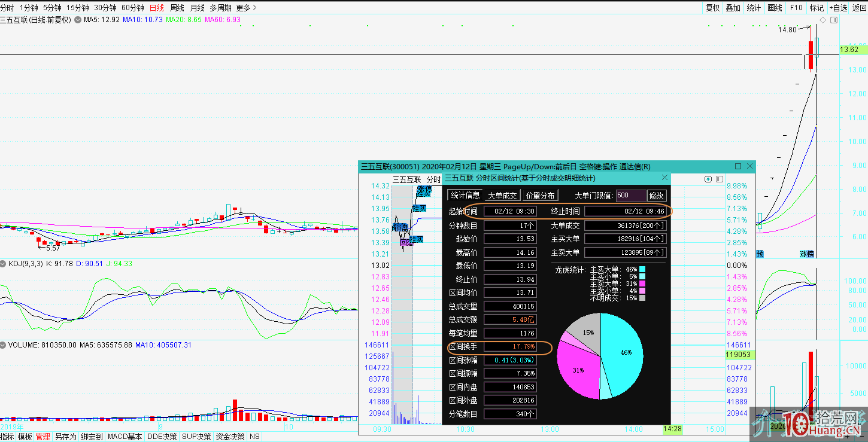
Task: Click the diamond icon at chart top-right
Action: [x=823, y=20]
